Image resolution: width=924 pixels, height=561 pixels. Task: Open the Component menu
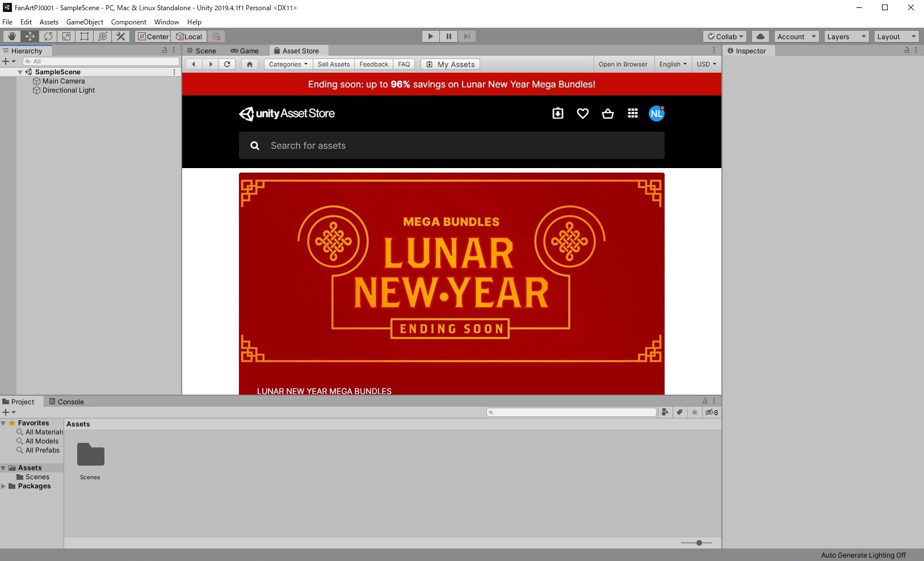[129, 22]
